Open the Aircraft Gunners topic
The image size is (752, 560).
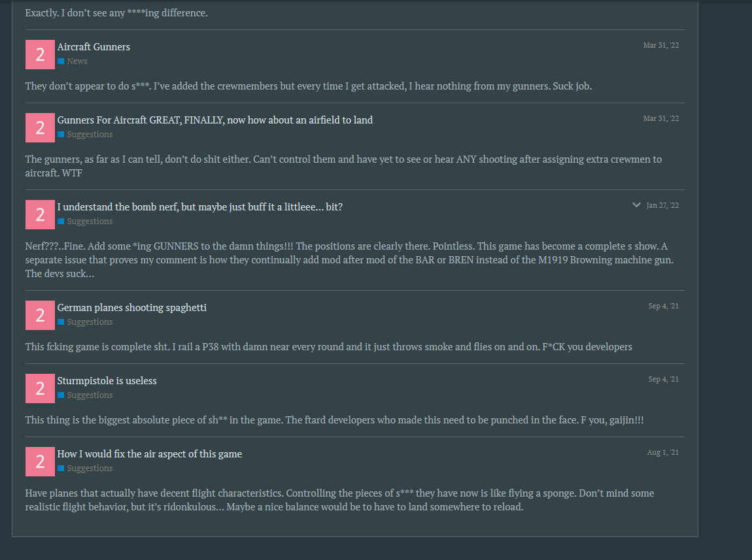coord(94,47)
